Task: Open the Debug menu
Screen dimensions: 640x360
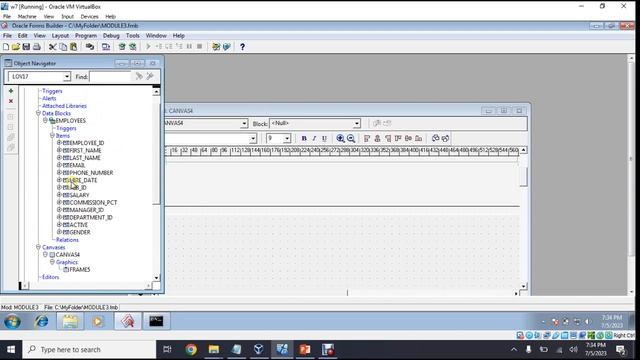Action: (x=111, y=36)
